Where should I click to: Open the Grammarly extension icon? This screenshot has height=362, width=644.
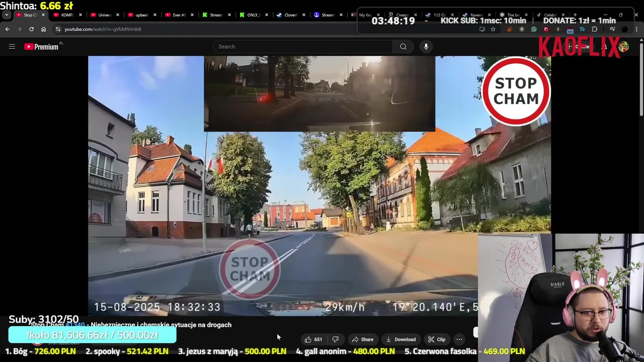tap(534, 29)
